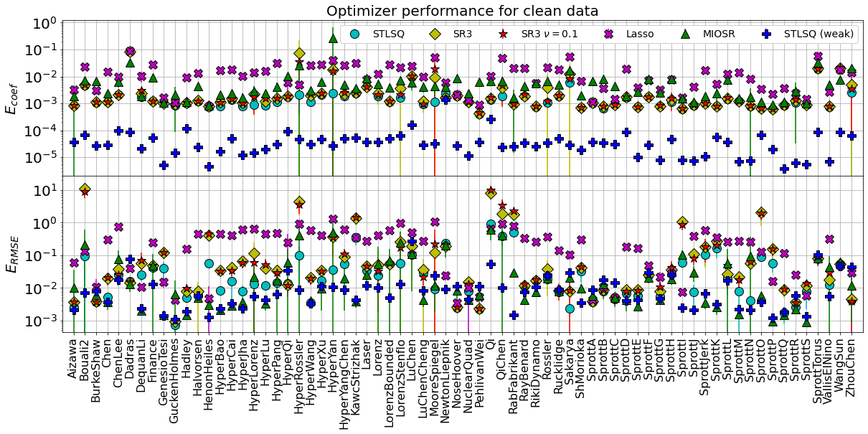Click the 'SprottJerk' x-axis label
868x434 pixels.
click(705, 366)
